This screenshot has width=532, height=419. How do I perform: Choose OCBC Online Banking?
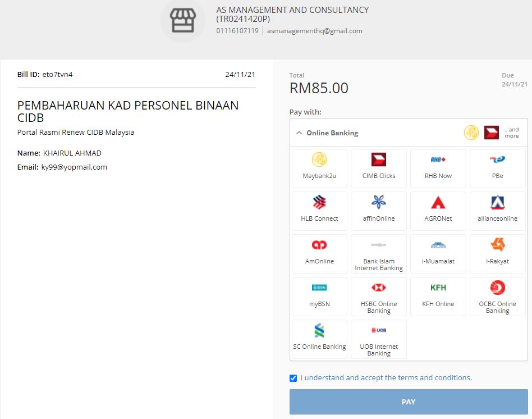tap(497, 297)
